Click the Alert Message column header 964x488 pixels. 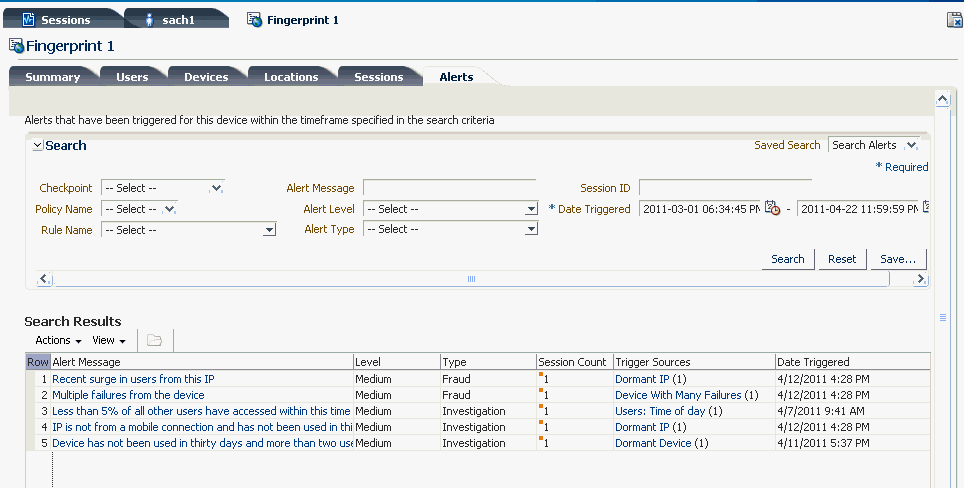pyautogui.click(x=202, y=362)
